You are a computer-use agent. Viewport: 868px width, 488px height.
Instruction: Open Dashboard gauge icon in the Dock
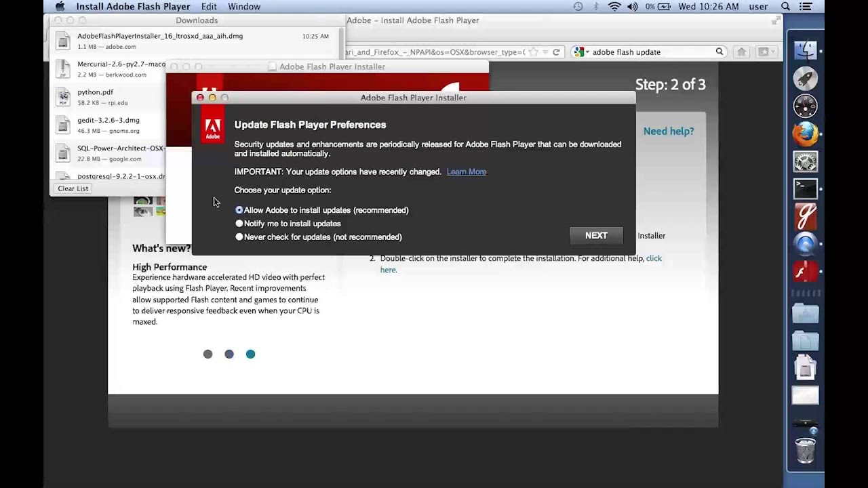806,106
